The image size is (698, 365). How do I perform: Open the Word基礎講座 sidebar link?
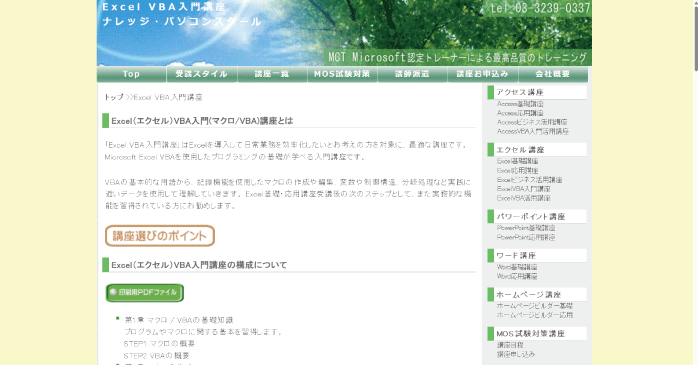coord(517,267)
